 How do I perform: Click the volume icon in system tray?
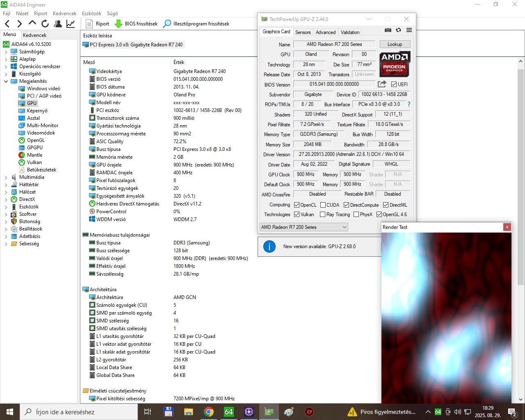458,412
